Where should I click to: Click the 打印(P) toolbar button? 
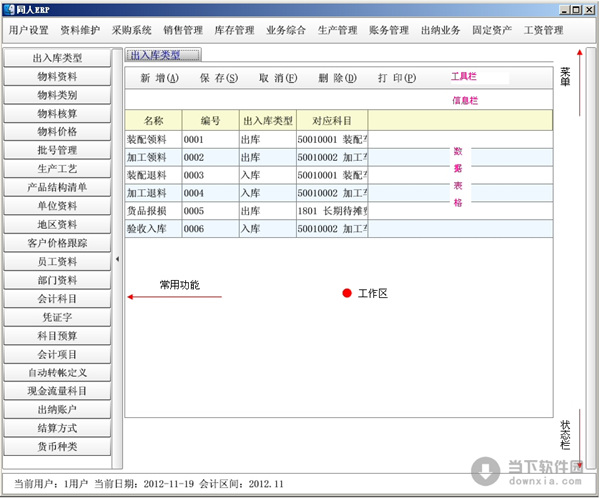pyautogui.click(x=396, y=78)
